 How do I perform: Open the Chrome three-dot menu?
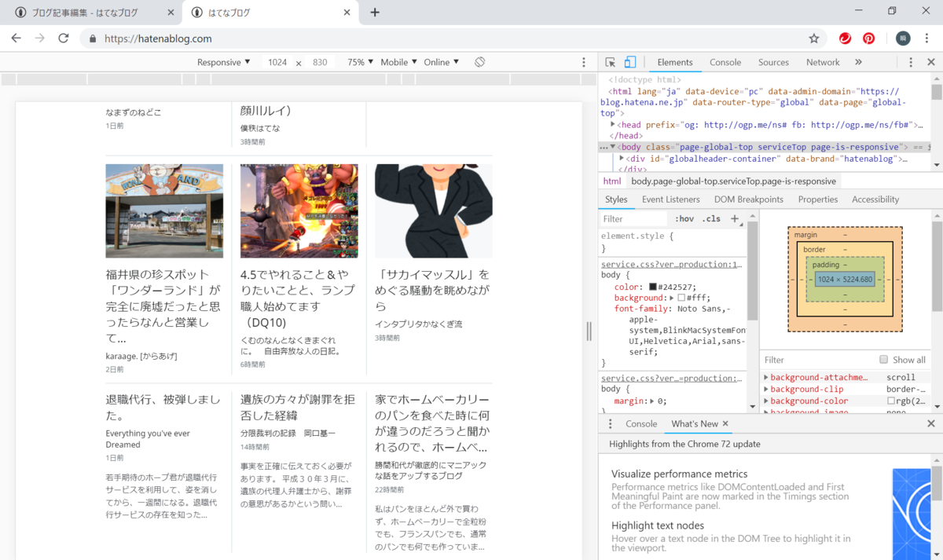[928, 38]
